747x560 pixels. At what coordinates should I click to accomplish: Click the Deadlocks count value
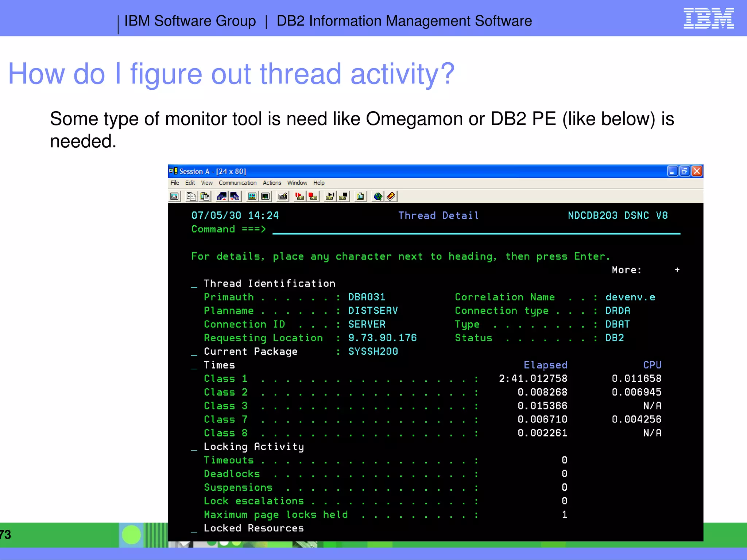click(x=564, y=474)
